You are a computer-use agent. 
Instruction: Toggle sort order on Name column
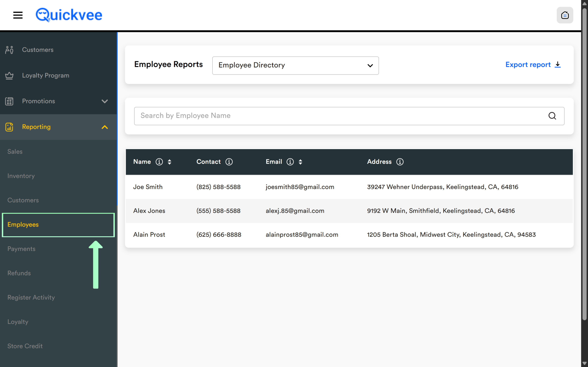[170, 162]
